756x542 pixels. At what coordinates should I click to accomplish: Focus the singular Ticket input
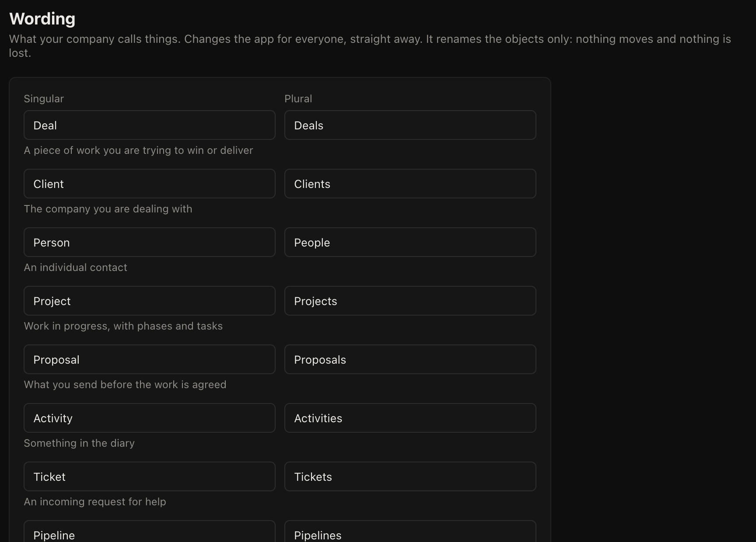coord(150,476)
